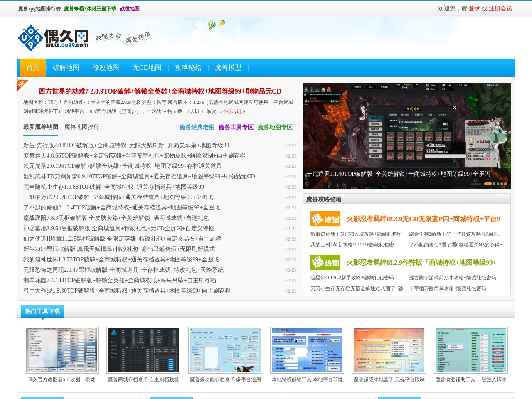This screenshot has height=399, width=532.
Task: Click the orange 推地图 badge icon
Action: coord(325,219)
